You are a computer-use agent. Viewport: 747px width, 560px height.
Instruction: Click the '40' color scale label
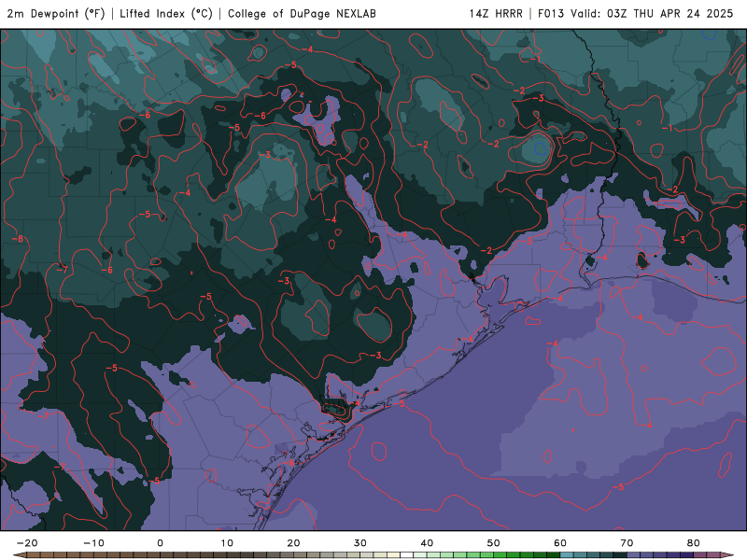(x=427, y=543)
